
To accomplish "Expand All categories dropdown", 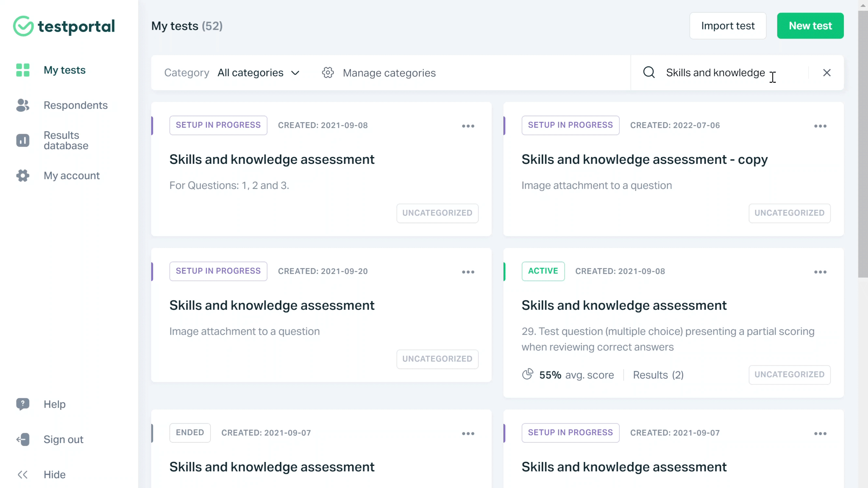I will point(258,73).
